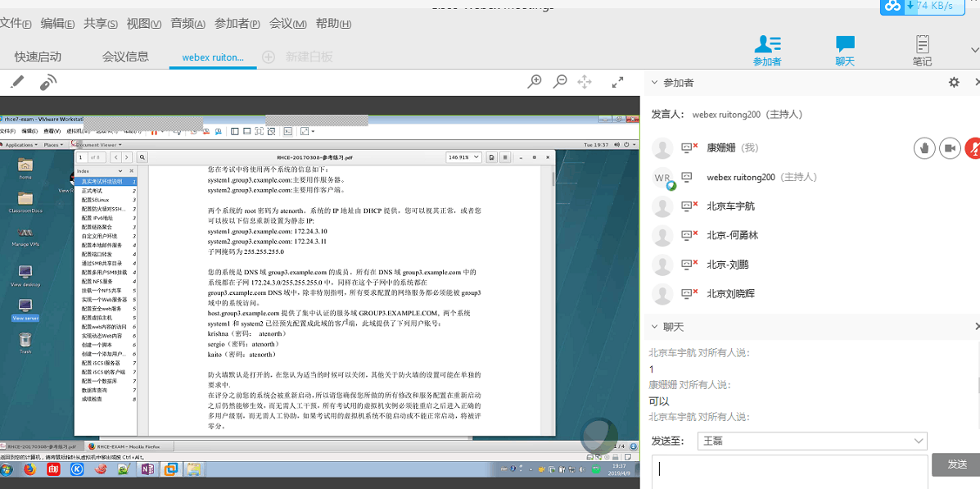Open the 会议 menu
The image size is (980, 489).
(287, 24)
